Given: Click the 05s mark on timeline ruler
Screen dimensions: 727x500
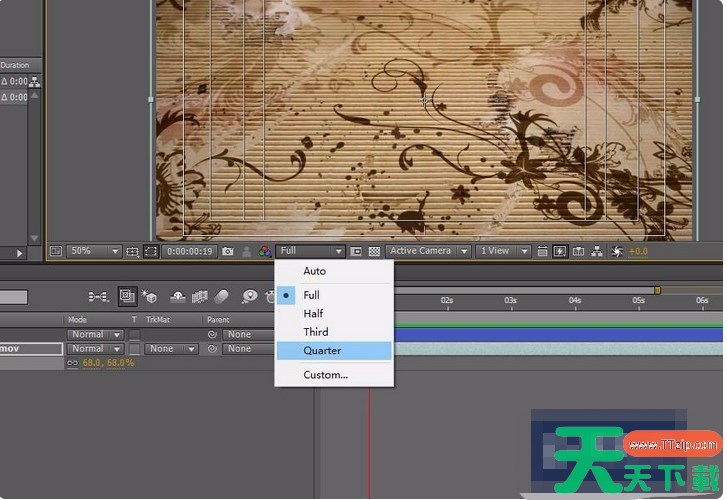Looking at the screenshot, I should coord(639,300).
